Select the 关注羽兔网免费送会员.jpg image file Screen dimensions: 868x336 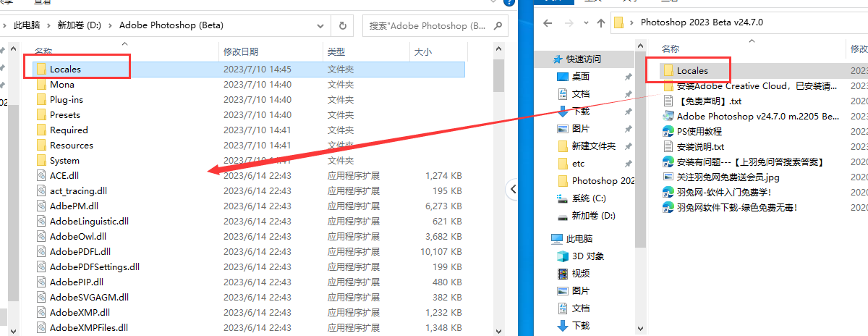(x=728, y=177)
